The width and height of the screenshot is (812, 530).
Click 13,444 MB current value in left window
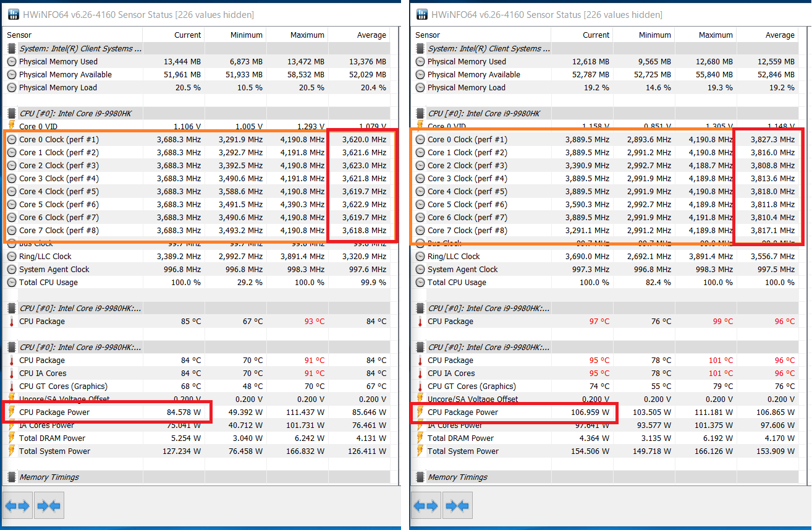coord(182,62)
